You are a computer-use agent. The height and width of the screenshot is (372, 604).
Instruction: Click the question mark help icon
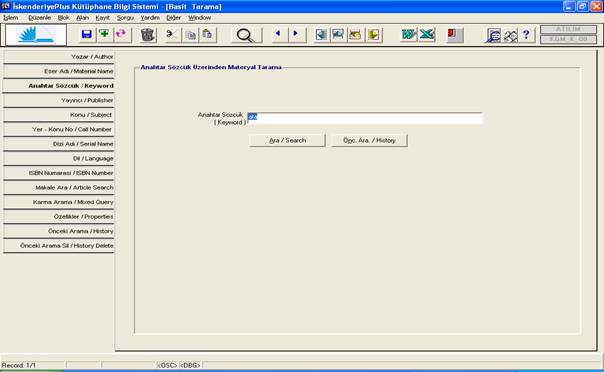(x=526, y=35)
